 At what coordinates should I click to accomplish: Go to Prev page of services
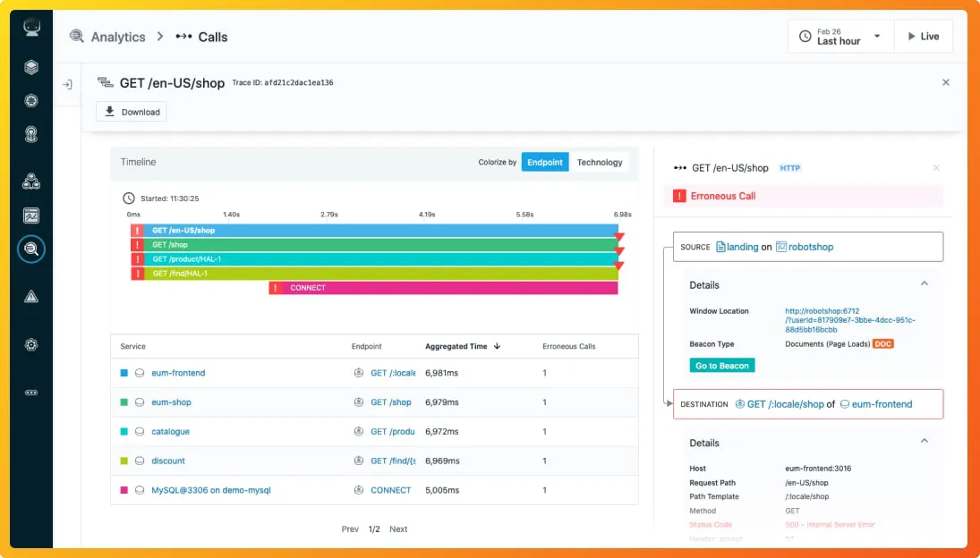pos(350,528)
